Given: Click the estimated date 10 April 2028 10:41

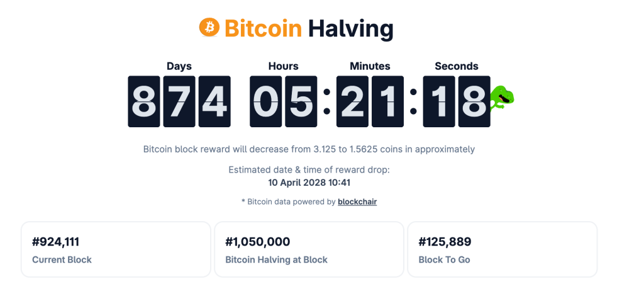Looking at the screenshot, I should [x=309, y=183].
